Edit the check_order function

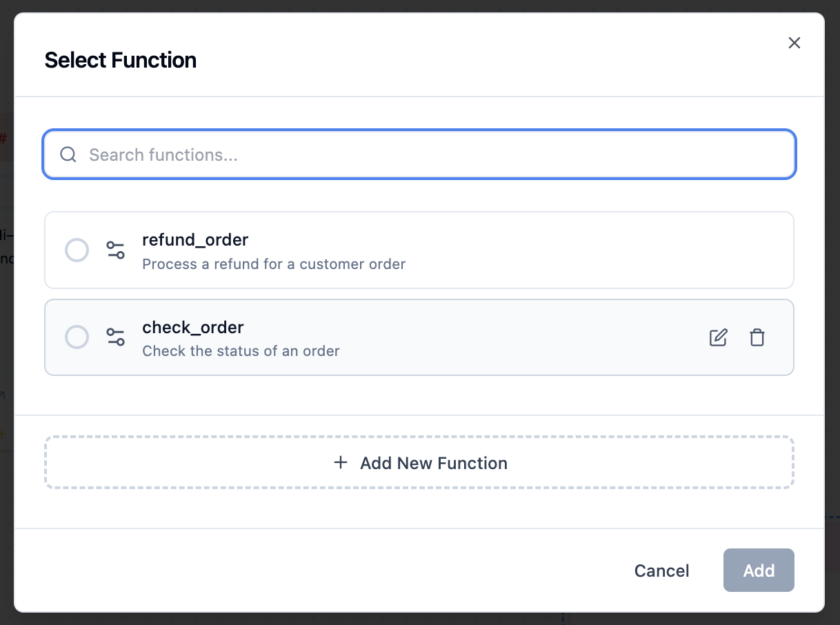coord(718,337)
